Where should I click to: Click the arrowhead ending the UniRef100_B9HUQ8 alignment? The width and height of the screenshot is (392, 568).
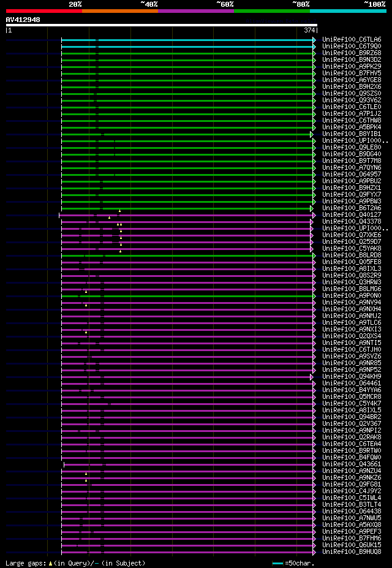315,552
